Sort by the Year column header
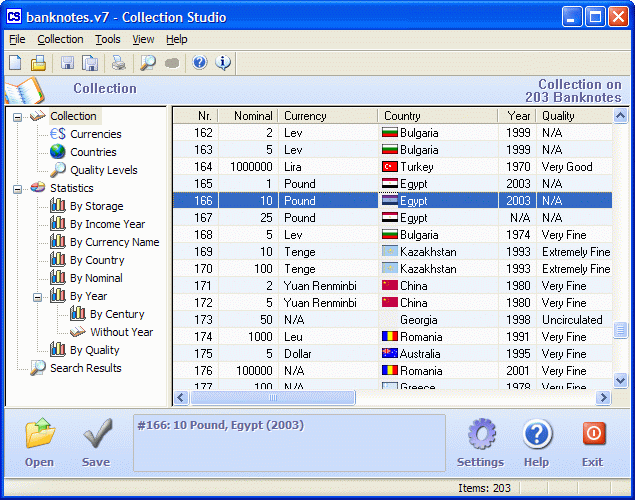 coord(517,116)
